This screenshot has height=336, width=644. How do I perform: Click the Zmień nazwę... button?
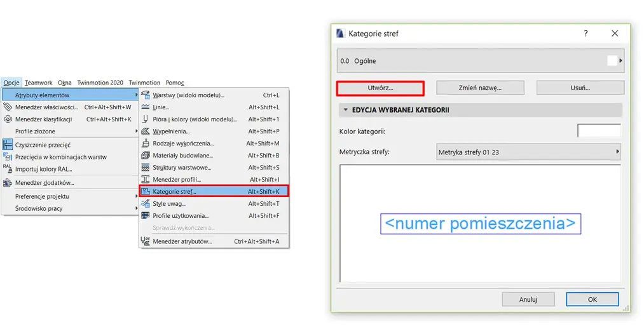point(480,88)
